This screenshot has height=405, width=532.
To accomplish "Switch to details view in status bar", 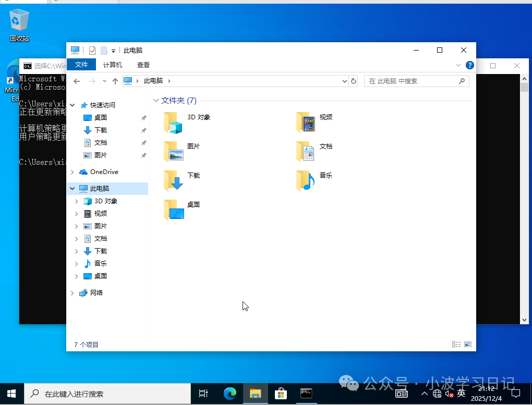I will (x=456, y=344).
